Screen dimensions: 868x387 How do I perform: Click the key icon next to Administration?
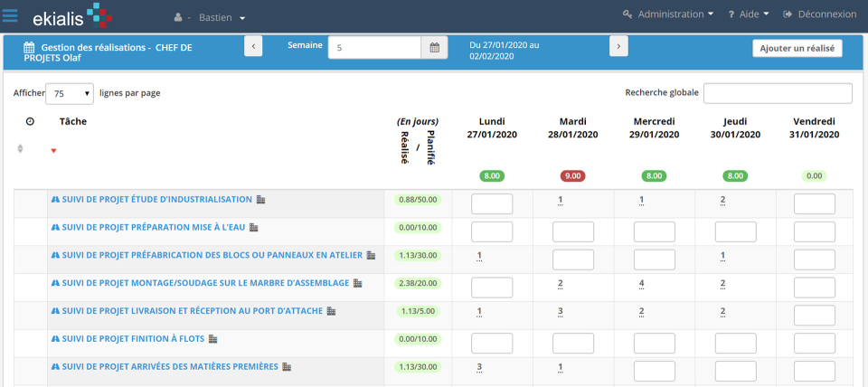click(627, 14)
